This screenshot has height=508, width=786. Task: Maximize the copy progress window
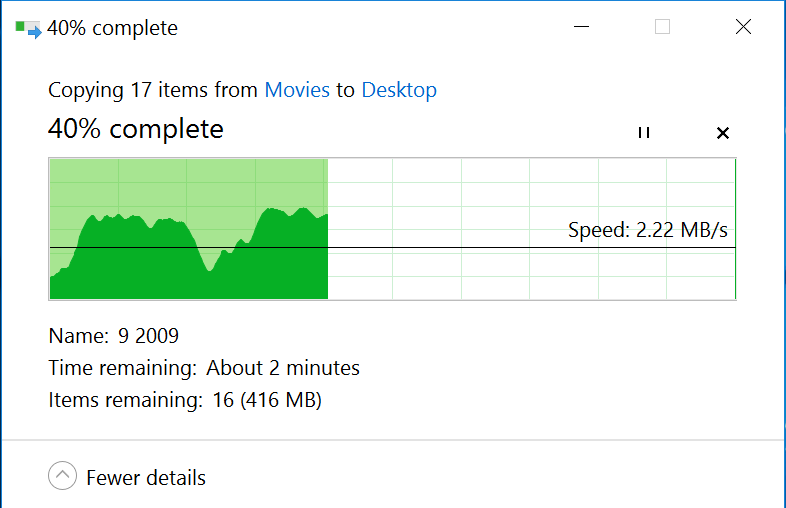[662, 27]
